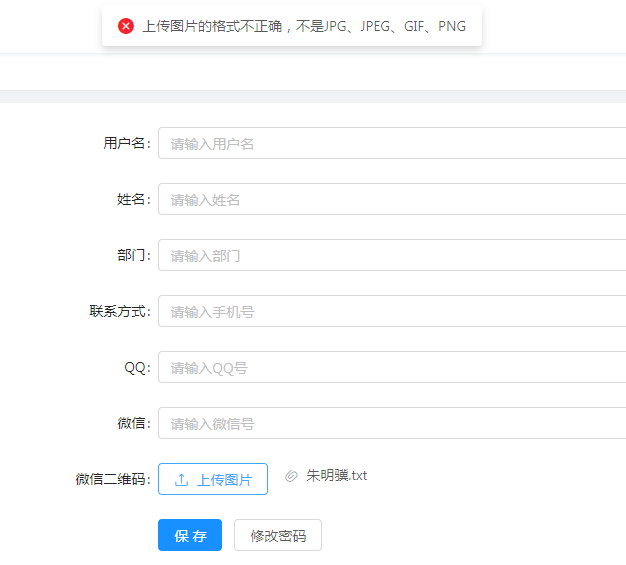Focus the 姓名 input field
Viewport: 626px width, 565px height.
pyautogui.click(x=392, y=199)
